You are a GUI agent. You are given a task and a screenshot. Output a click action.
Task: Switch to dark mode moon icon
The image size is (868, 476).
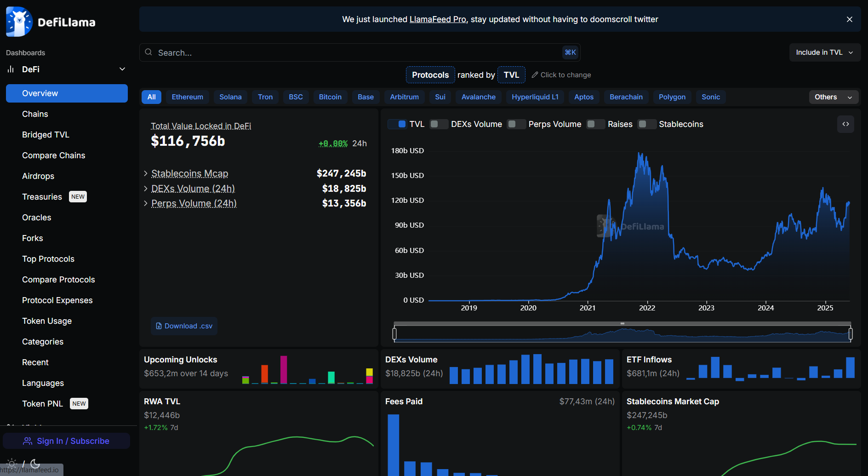click(x=35, y=463)
